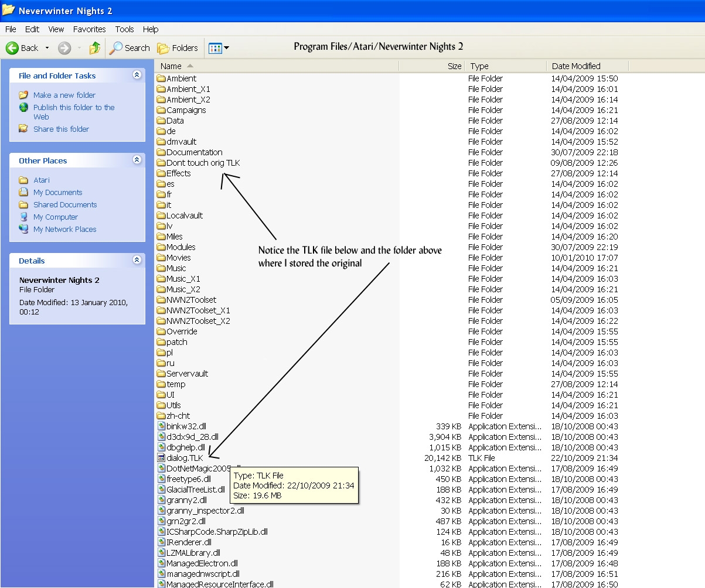
Task: Click the Back navigation arrow icon
Action: click(x=12, y=48)
